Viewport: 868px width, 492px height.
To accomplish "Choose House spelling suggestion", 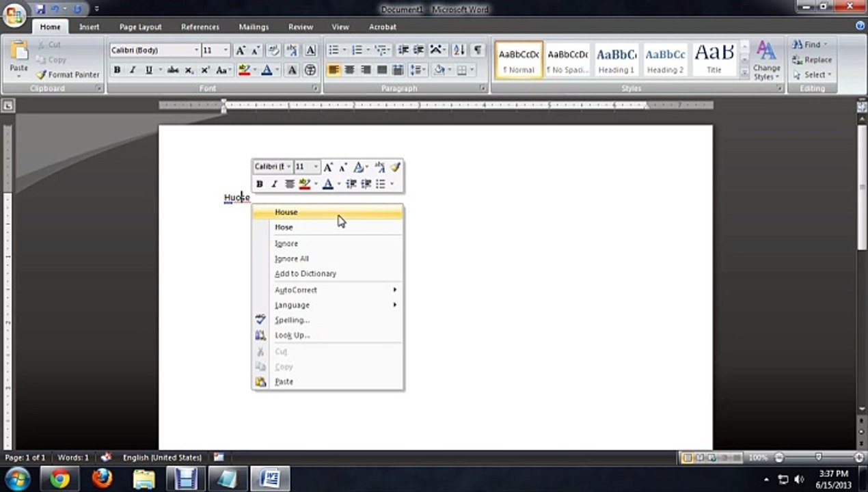I will 327,212.
